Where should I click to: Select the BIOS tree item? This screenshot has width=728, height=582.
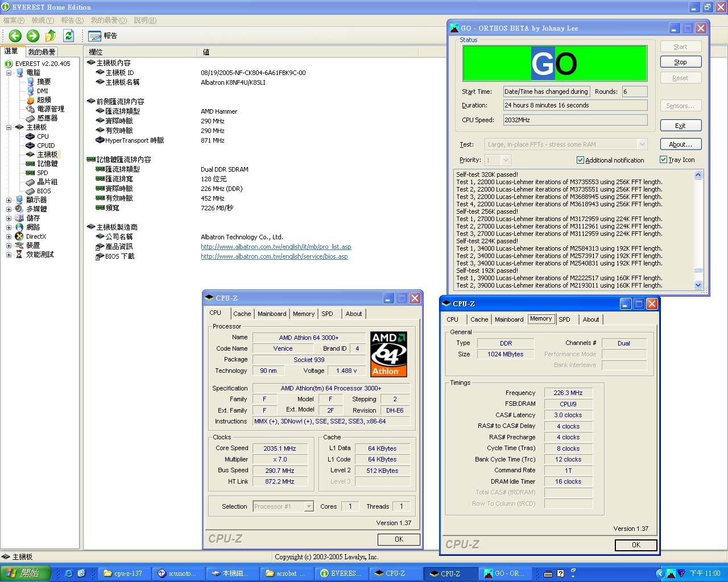(x=44, y=191)
